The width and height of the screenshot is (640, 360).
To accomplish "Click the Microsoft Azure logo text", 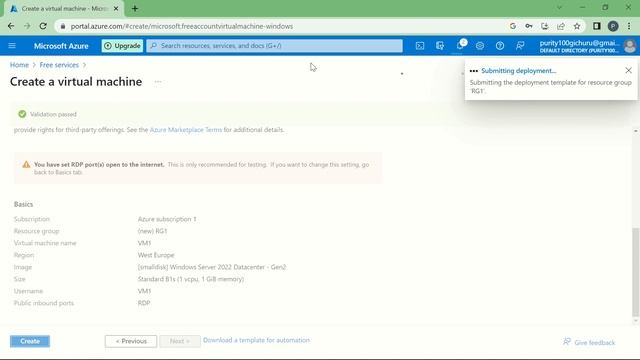I will [61, 46].
